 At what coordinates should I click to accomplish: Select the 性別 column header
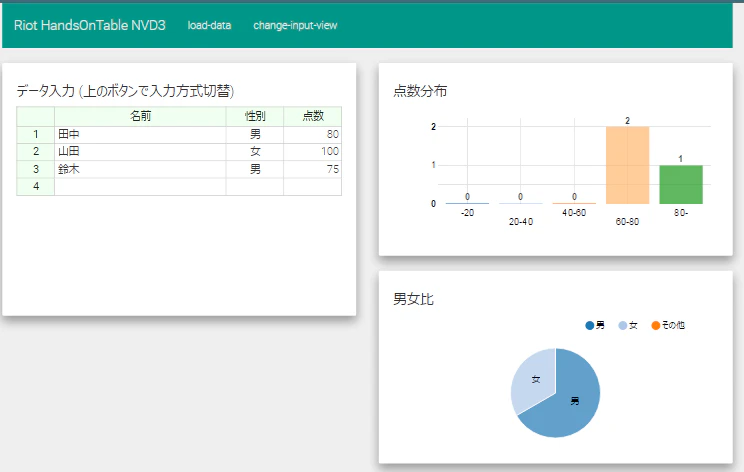(x=255, y=116)
